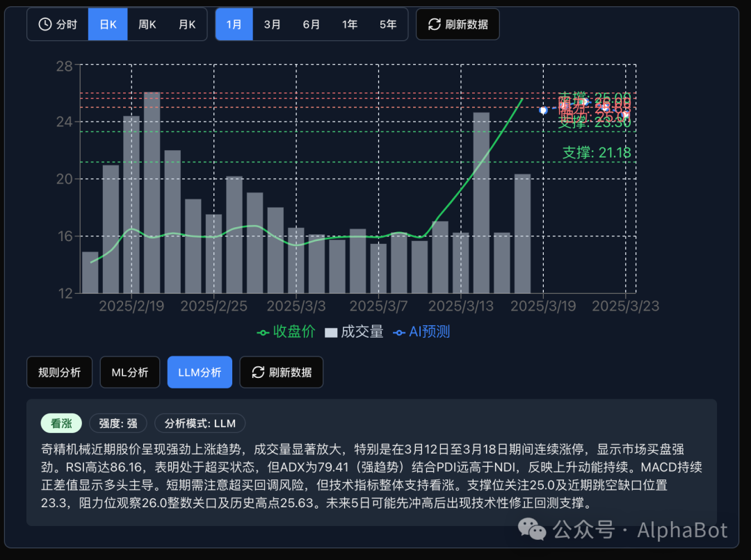Select the 3月 time range tab
Viewport: 751px width, 560px height.
(272, 24)
